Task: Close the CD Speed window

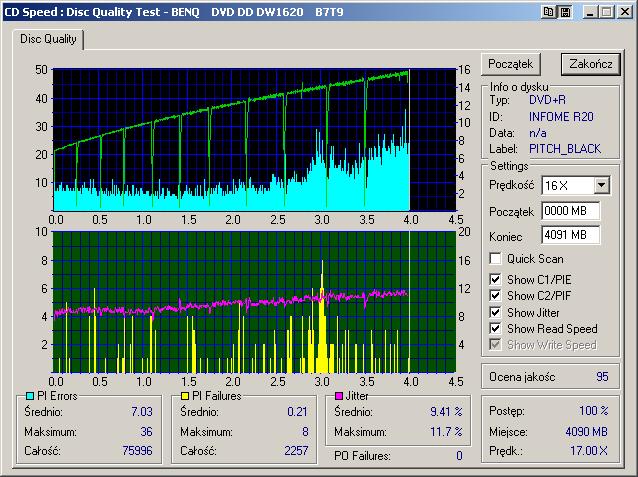Action: click(625, 12)
